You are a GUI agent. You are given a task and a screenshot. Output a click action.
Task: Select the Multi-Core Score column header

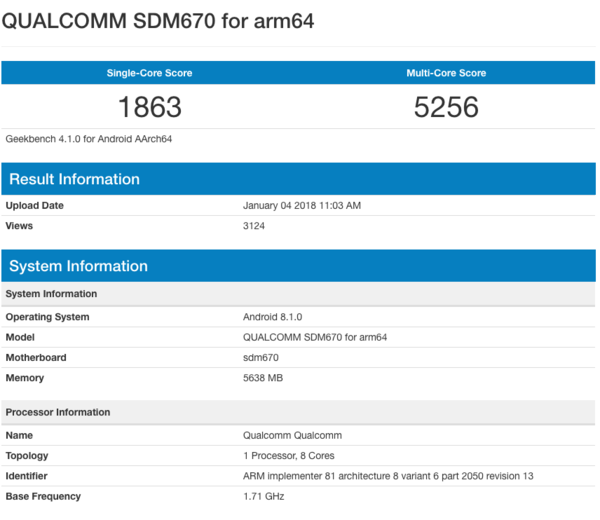(446, 73)
